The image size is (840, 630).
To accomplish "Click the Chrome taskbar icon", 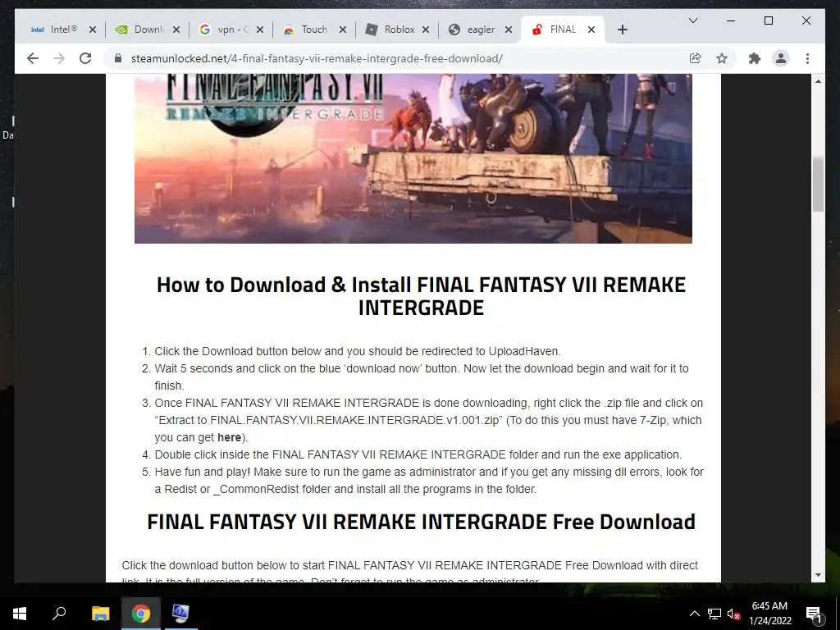I will pyautogui.click(x=140, y=614).
